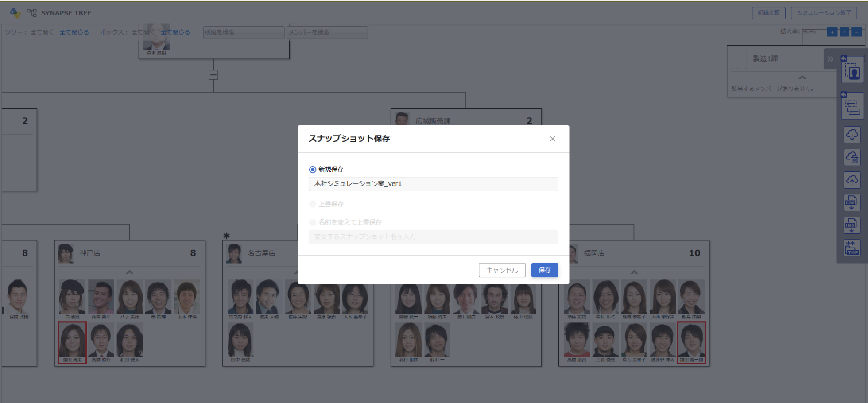Click the シミュレーション終了 button
868x403 pixels.
pyautogui.click(x=824, y=13)
